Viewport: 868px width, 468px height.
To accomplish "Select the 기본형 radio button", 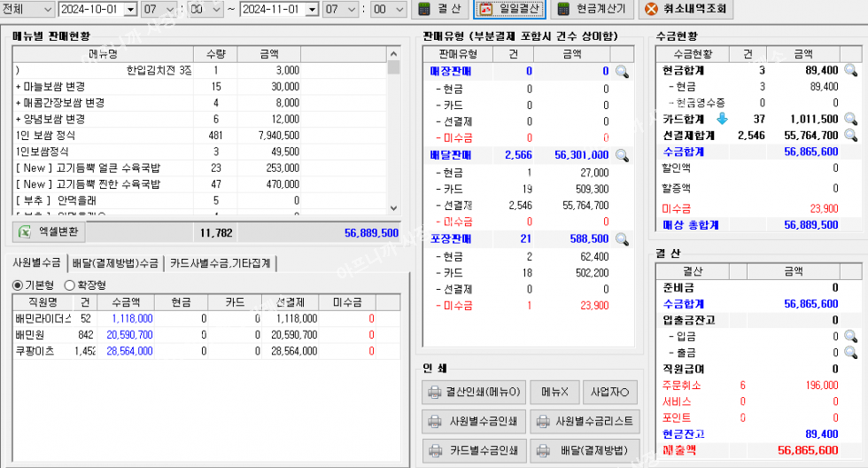I will coord(19,285).
